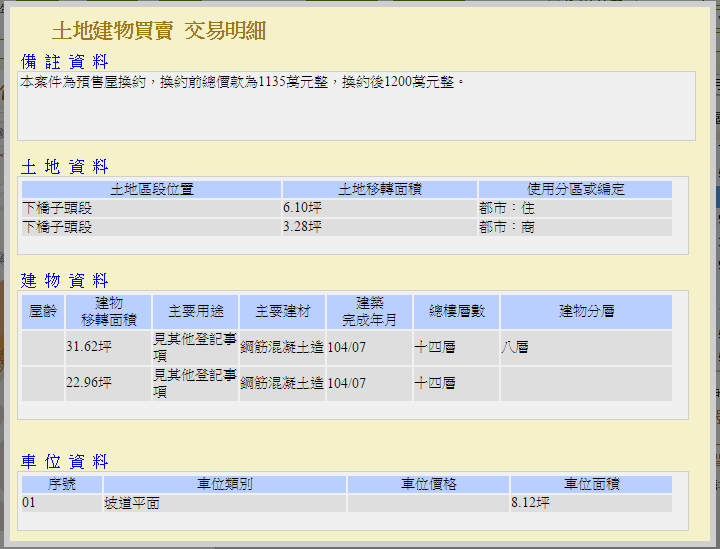
Task: Select the 備註資料 section heading
Action: pyautogui.click(x=64, y=62)
